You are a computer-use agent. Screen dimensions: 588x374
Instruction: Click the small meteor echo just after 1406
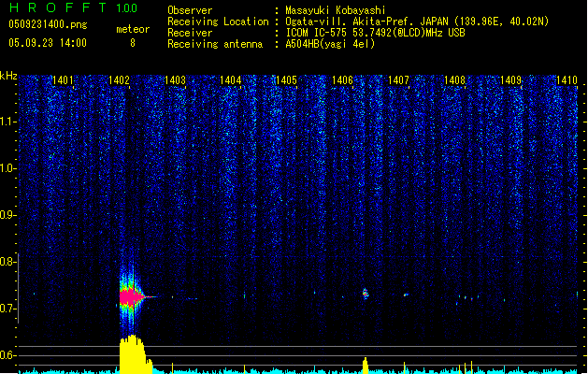coord(366,294)
